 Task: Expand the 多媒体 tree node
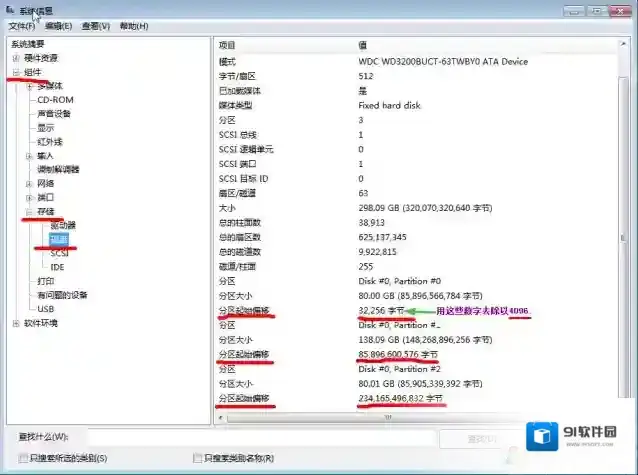pyautogui.click(x=29, y=86)
